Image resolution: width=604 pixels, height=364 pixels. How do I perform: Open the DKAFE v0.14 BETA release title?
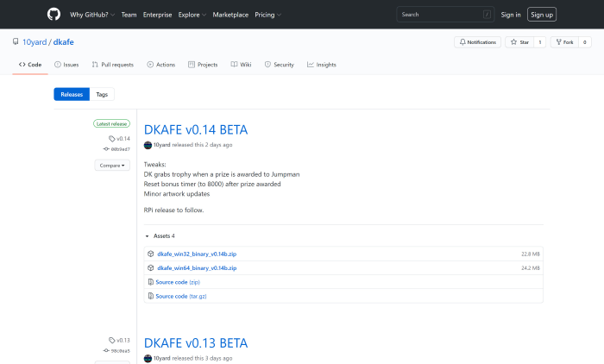(x=196, y=129)
